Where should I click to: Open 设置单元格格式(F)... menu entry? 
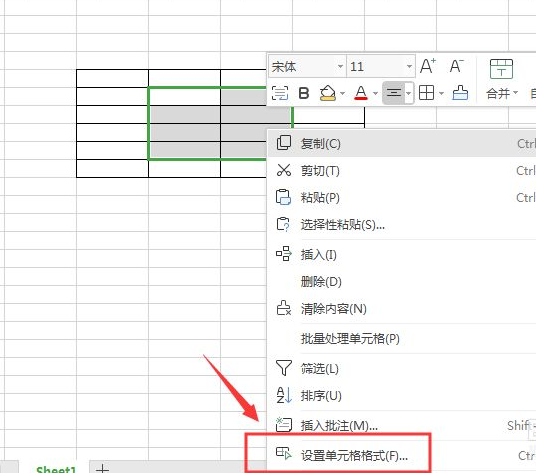pyautogui.click(x=401, y=456)
